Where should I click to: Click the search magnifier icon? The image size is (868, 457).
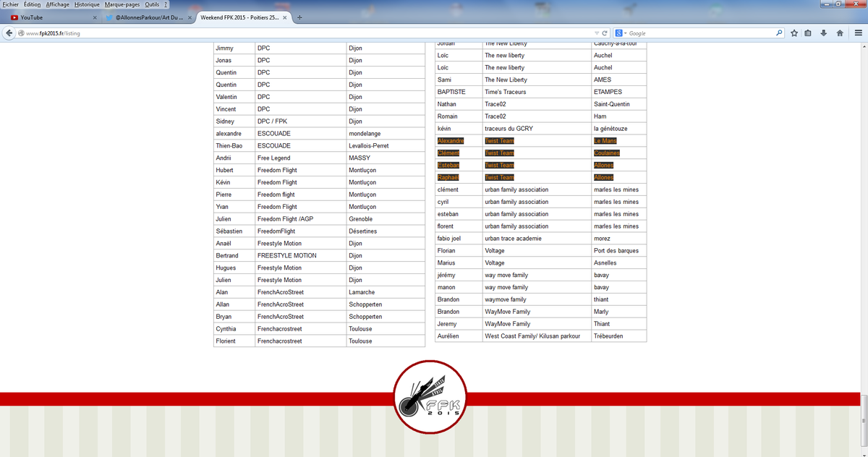click(x=779, y=33)
